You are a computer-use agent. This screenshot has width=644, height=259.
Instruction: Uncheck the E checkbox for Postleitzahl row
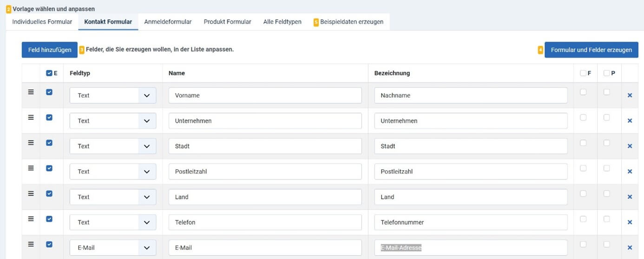pos(49,168)
